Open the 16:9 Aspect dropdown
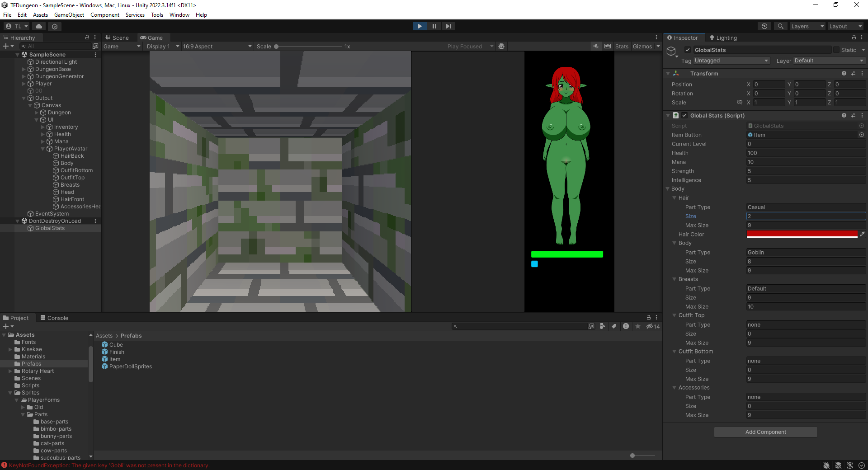This screenshot has width=868, height=470. pyautogui.click(x=217, y=46)
